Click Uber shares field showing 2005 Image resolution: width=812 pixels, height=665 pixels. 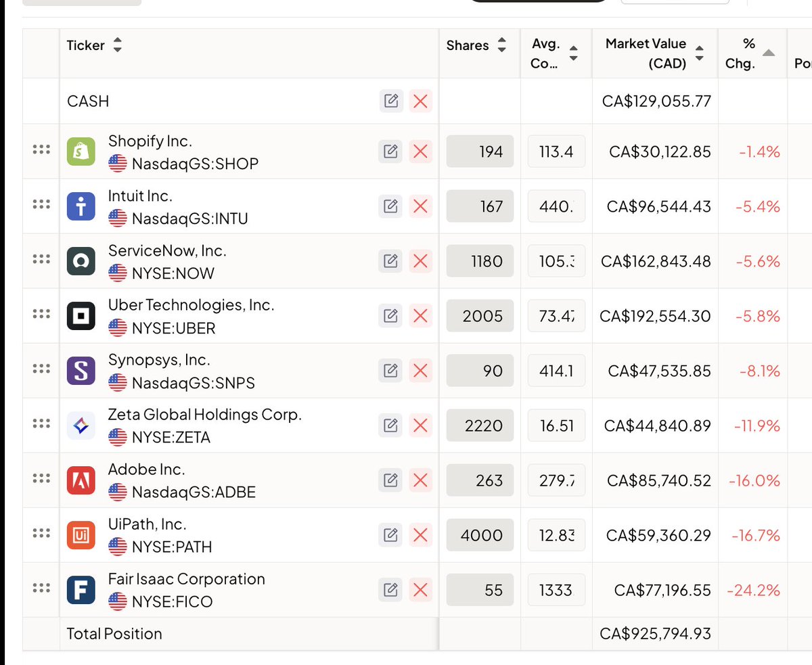coord(480,316)
